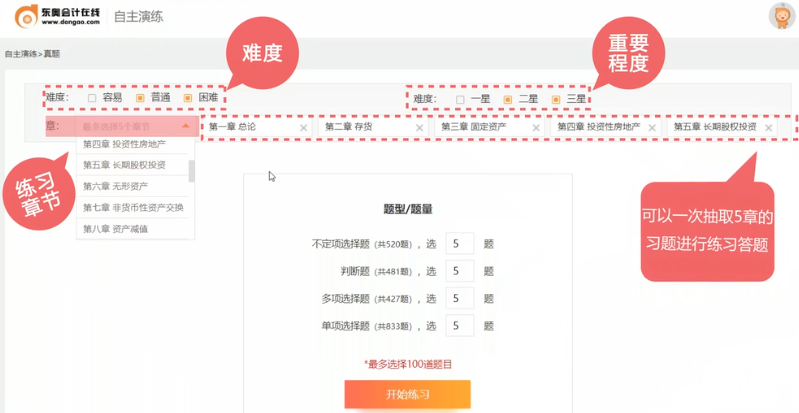
Task: Uncheck the 普通 difficulty checkbox
Action: tap(140, 98)
